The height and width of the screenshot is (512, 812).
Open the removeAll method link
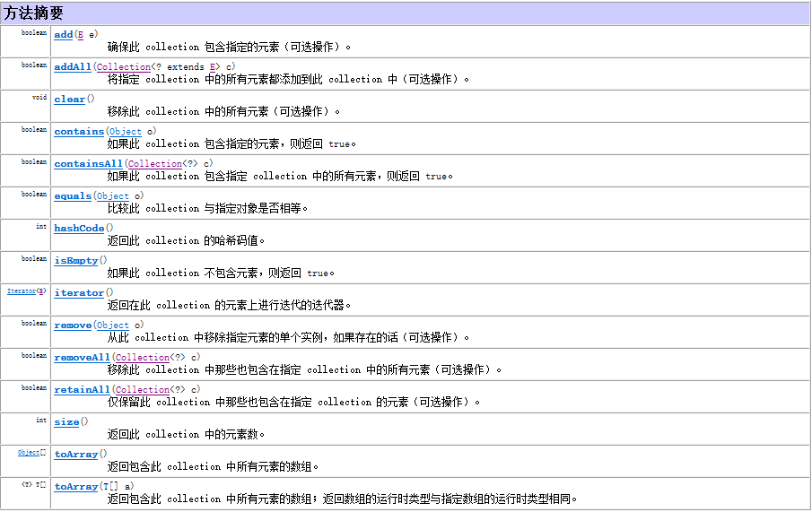(82, 357)
